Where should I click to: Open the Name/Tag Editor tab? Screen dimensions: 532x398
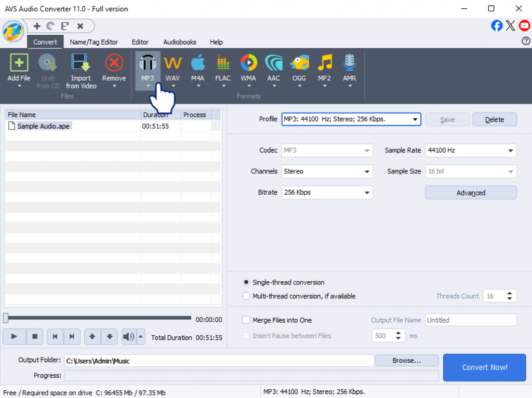(x=94, y=42)
